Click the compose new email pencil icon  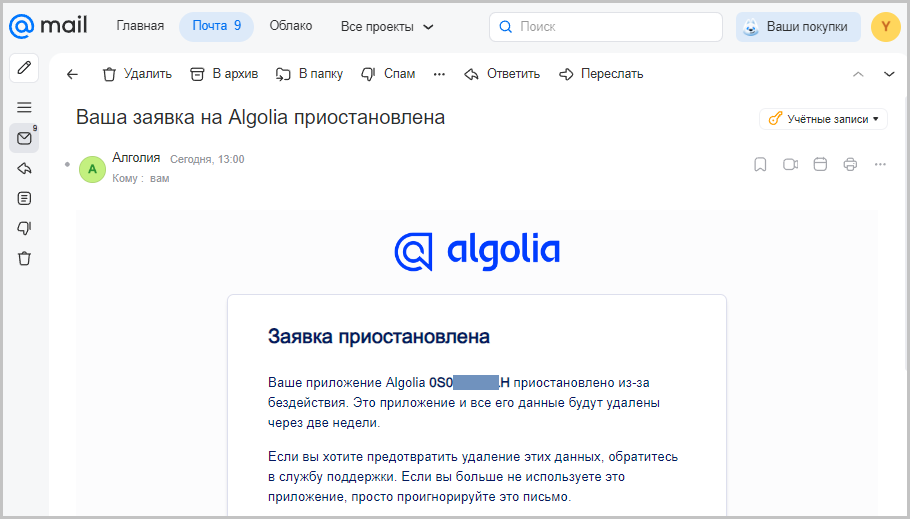pos(24,68)
